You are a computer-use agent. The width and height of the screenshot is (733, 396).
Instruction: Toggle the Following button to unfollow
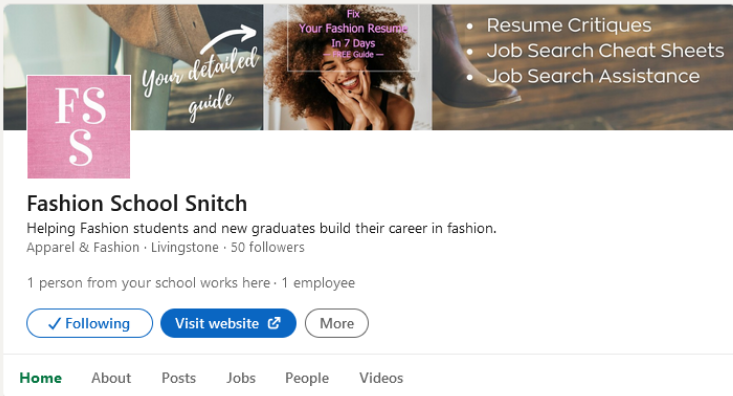coord(89,323)
